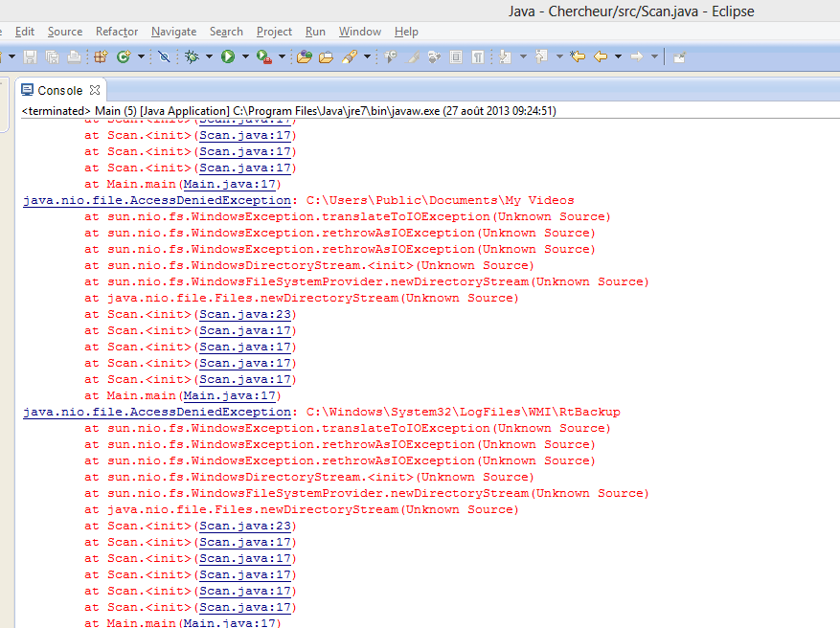This screenshot has height=628, width=840.
Task: Open the Run menu
Action: click(315, 31)
